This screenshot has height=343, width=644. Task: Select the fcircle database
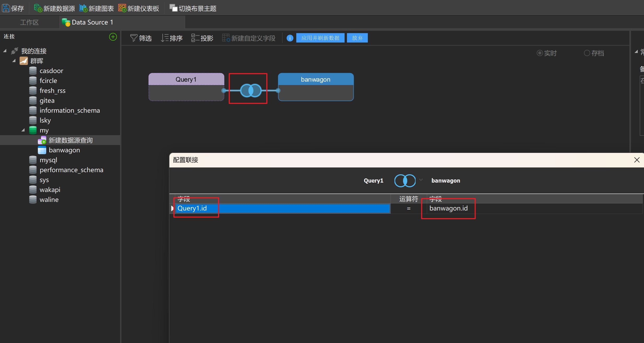[48, 81]
